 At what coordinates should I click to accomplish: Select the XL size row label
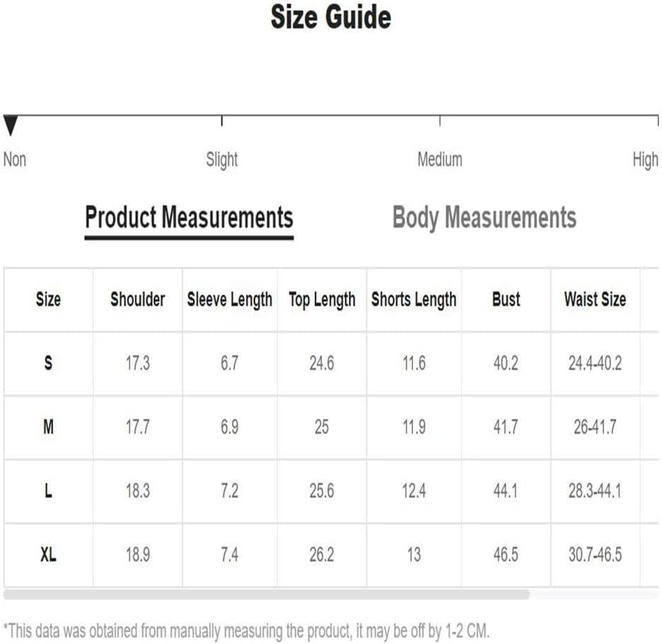(x=48, y=555)
